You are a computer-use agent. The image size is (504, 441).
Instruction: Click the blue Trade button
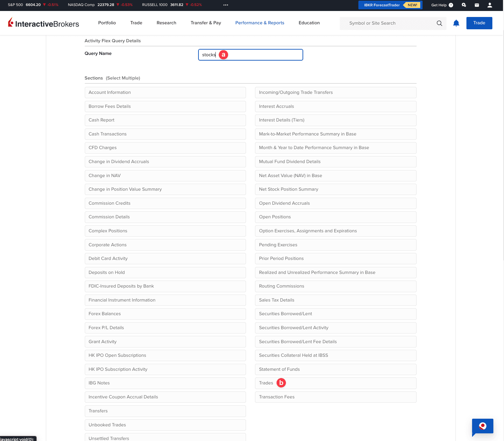[479, 23]
